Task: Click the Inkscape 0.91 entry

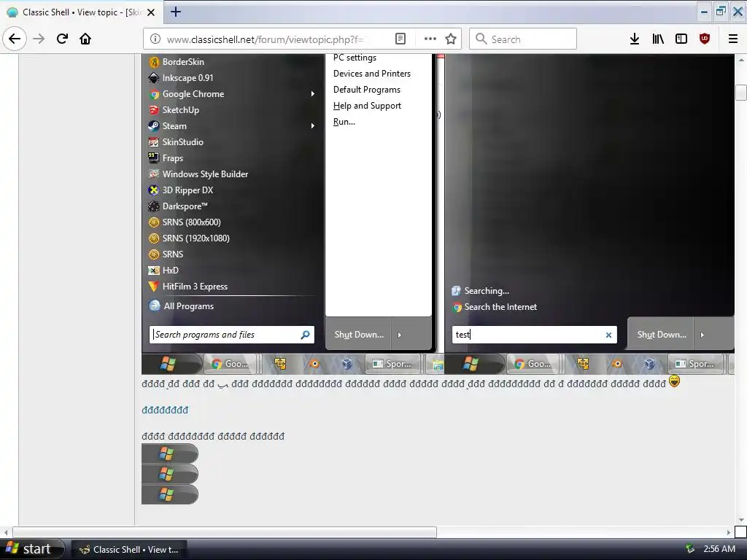Action: (x=181, y=78)
